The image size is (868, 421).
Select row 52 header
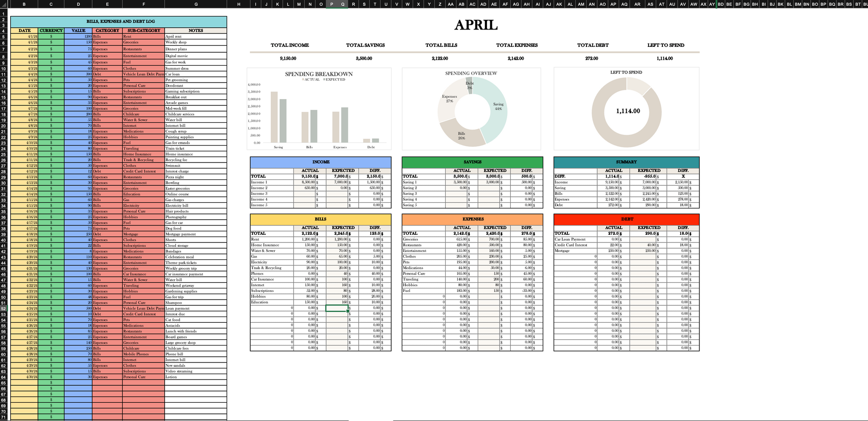click(x=4, y=308)
